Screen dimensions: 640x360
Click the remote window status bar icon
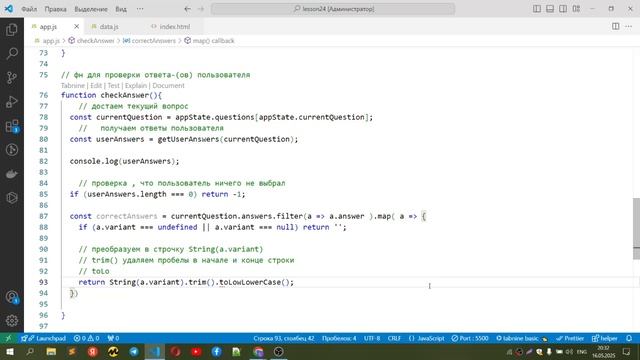click(x=8, y=338)
